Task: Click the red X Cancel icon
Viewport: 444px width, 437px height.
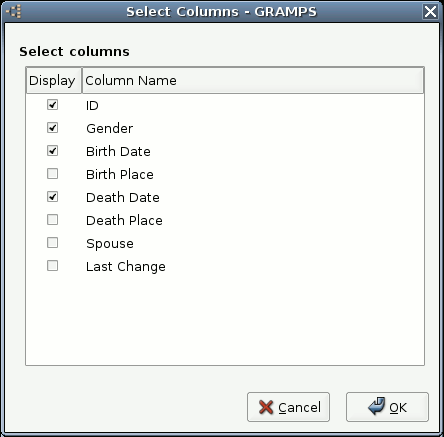Action: [266, 407]
